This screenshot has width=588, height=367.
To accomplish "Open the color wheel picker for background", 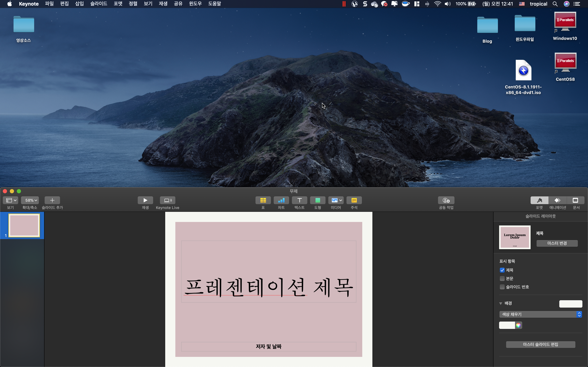I will (x=518, y=325).
